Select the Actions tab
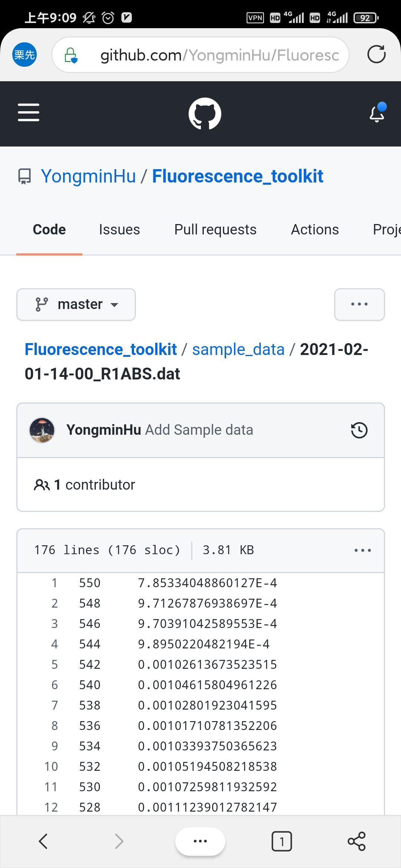Screen dimensions: 401x868 coord(315,230)
